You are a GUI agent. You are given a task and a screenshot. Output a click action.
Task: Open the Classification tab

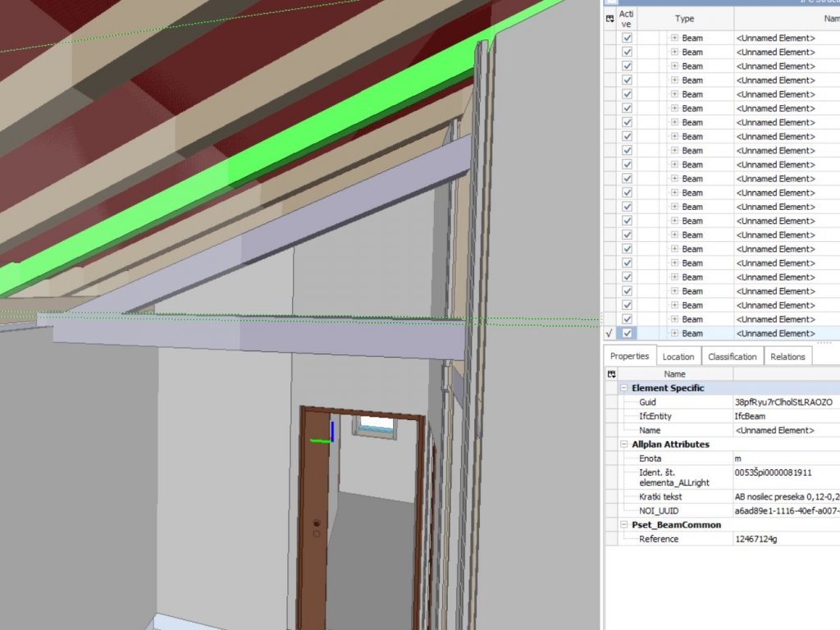point(732,357)
